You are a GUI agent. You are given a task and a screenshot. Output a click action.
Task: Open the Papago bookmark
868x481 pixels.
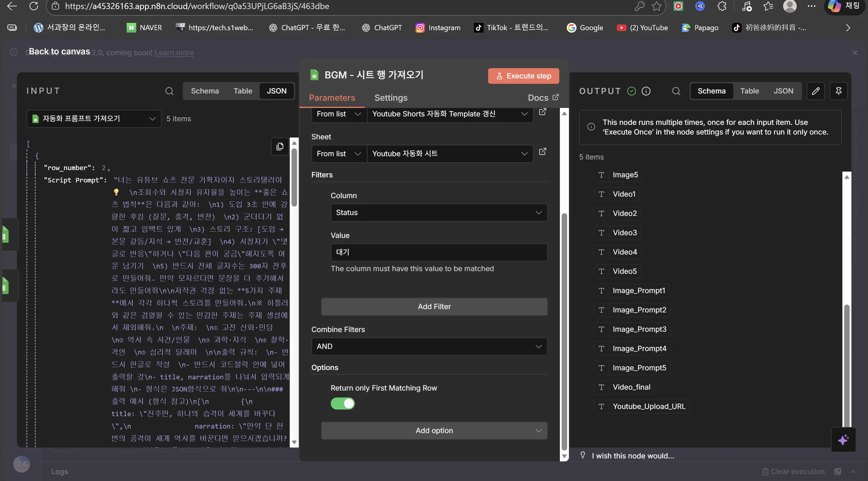click(x=700, y=28)
